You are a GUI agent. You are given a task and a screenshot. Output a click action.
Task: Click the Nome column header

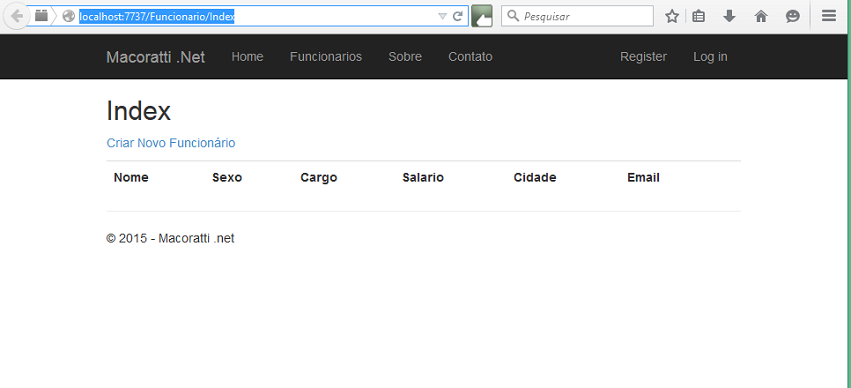tap(131, 177)
